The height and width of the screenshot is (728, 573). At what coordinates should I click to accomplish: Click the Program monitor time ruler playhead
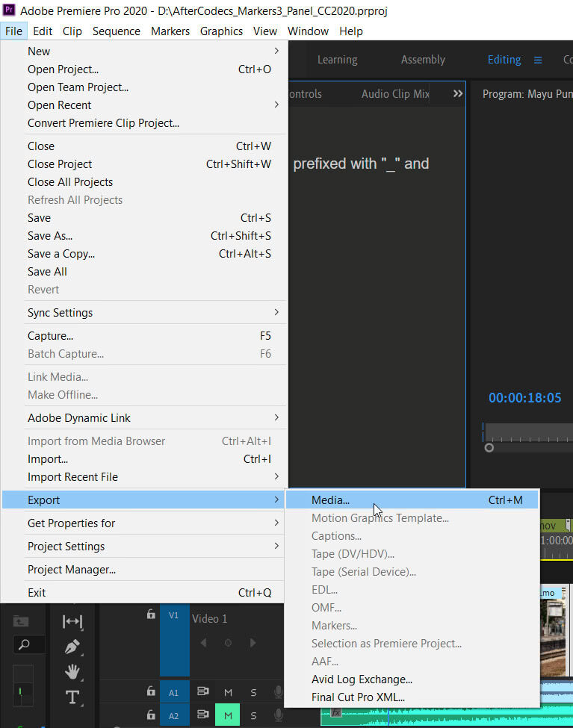pyautogui.click(x=483, y=432)
